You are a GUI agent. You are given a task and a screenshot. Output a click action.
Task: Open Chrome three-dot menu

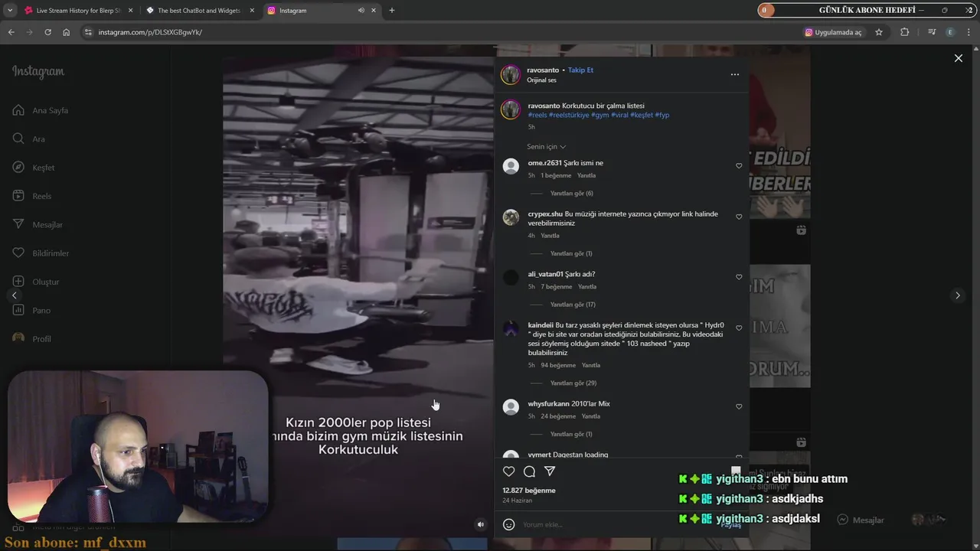point(969,32)
